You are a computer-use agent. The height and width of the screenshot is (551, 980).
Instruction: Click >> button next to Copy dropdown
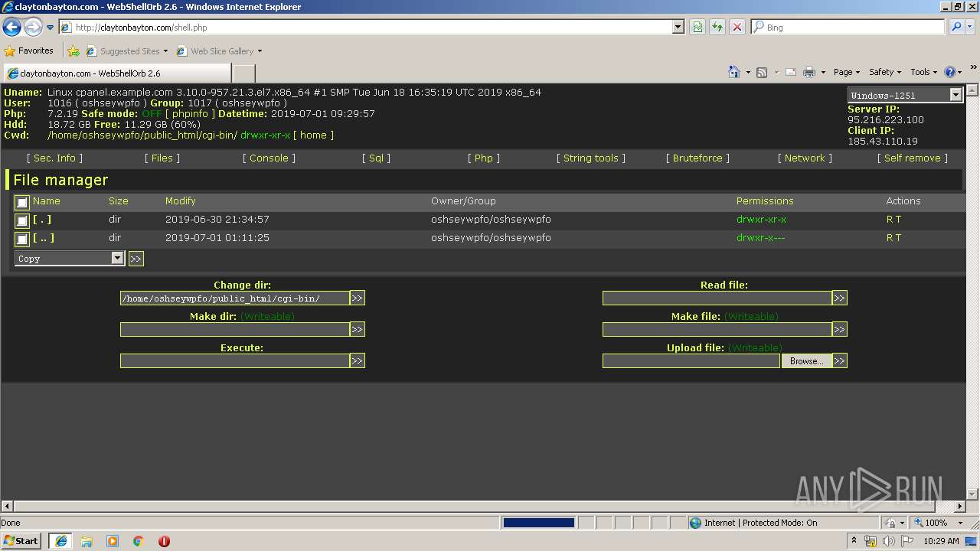click(x=136, y=259)
